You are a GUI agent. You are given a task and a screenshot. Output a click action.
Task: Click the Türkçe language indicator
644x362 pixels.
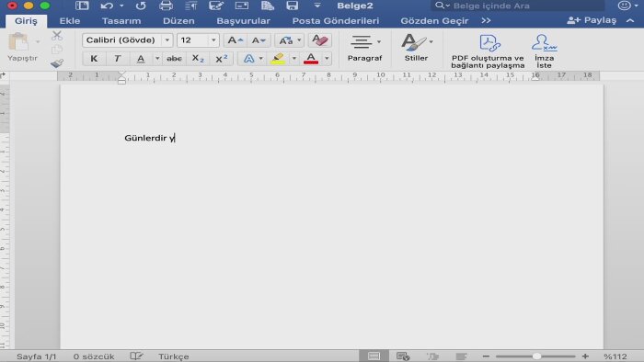tap(173, 356)
